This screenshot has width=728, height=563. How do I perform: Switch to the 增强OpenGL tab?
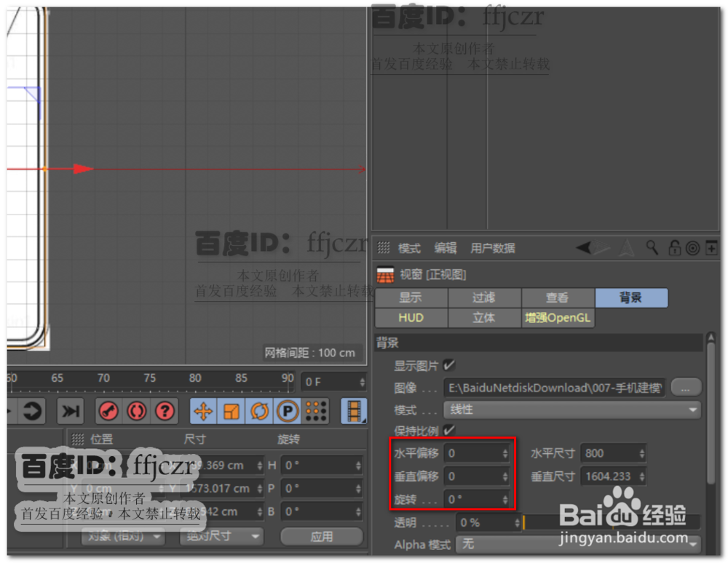(x=558, y=318)
